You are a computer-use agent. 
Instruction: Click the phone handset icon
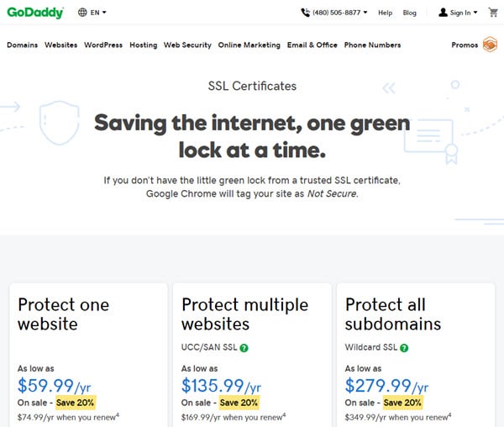coord(305,13)
